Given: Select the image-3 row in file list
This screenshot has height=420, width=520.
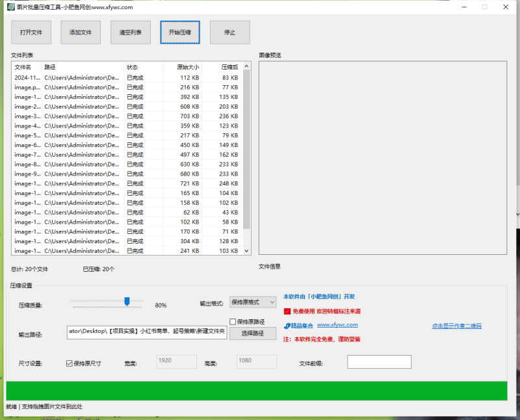Looking at the screenshot, I should click(x=126, y=116).
